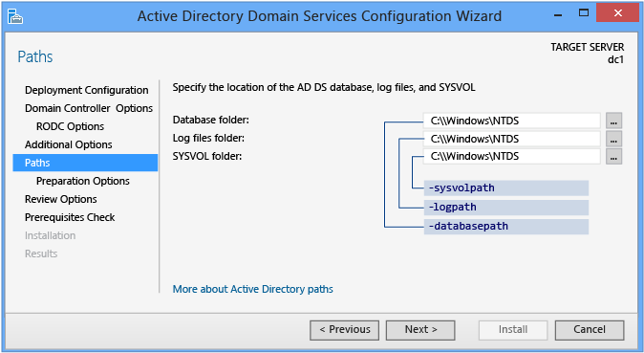Image resolution: width=644 pixels, height=353 pixels.
Task: Click inside the Database folder path field
Action: [512, 121]
